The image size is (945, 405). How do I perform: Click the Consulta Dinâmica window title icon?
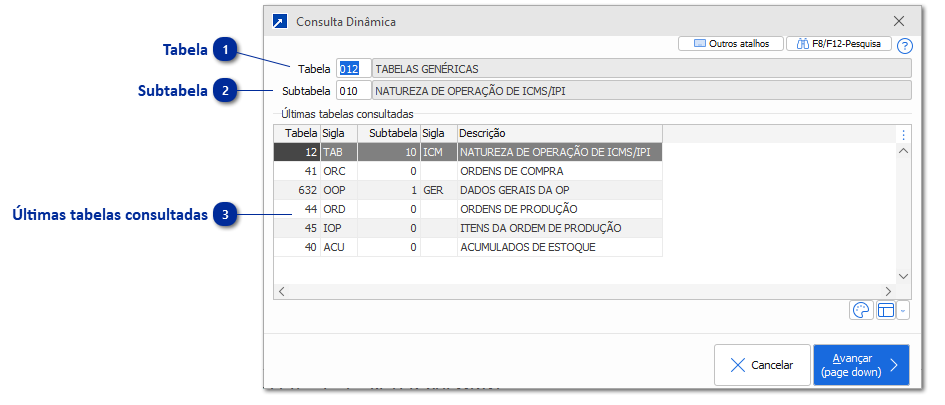click(x=280, y=22)
